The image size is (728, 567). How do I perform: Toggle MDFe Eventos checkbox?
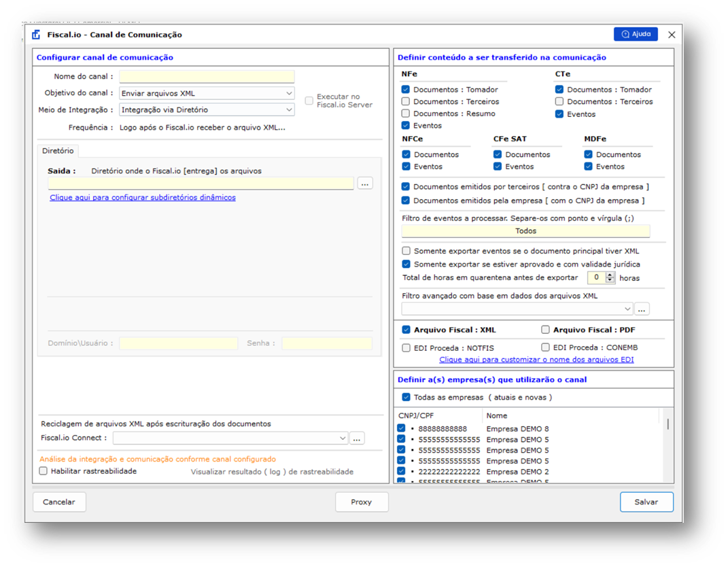click(x=589, y=167)
